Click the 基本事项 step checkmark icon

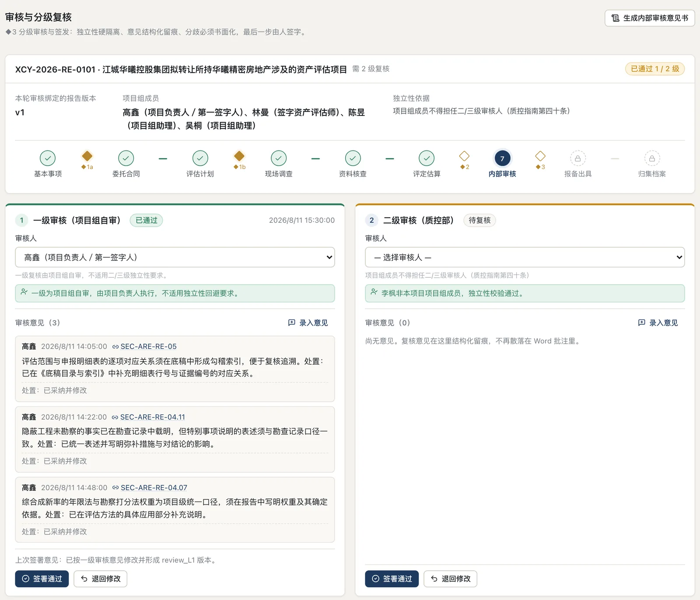pyautogui.click(x=48, y=158)
